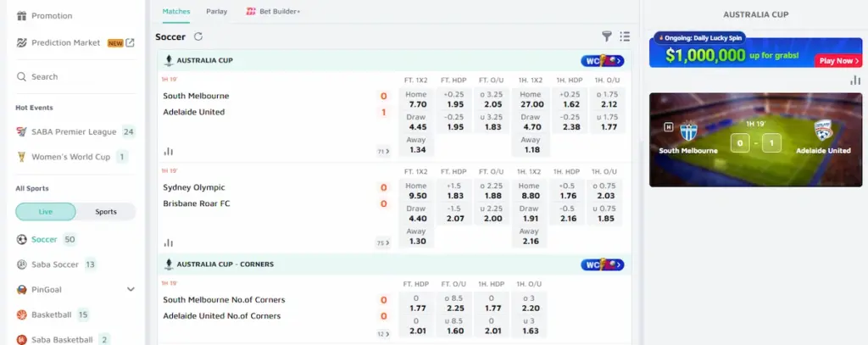Click the WC badge on Australia Cup header

pos(603,60)
